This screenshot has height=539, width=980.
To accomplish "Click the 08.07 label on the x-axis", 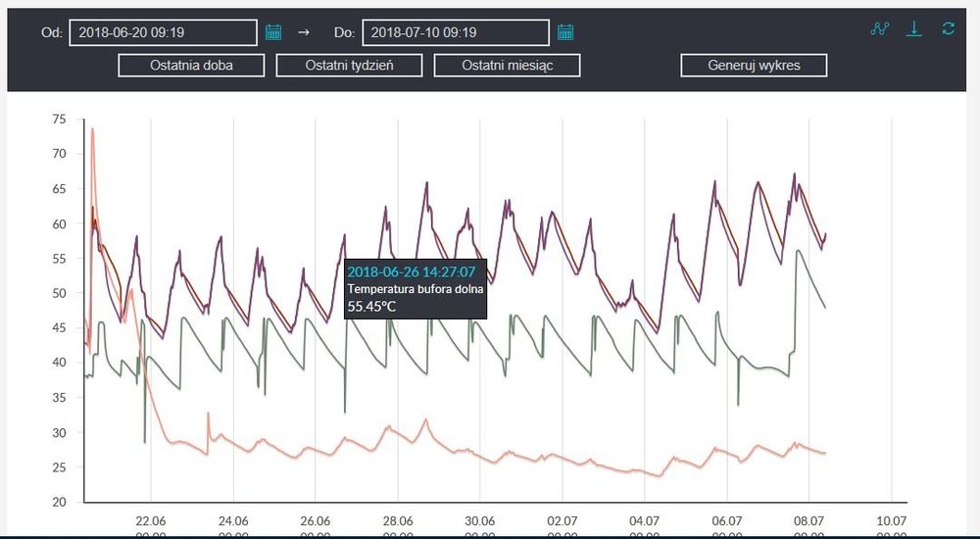I will tap(809, 521).
